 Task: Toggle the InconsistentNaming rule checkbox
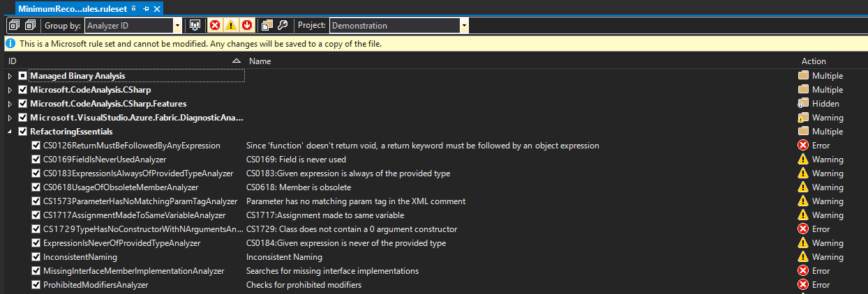tap(36, 257)
